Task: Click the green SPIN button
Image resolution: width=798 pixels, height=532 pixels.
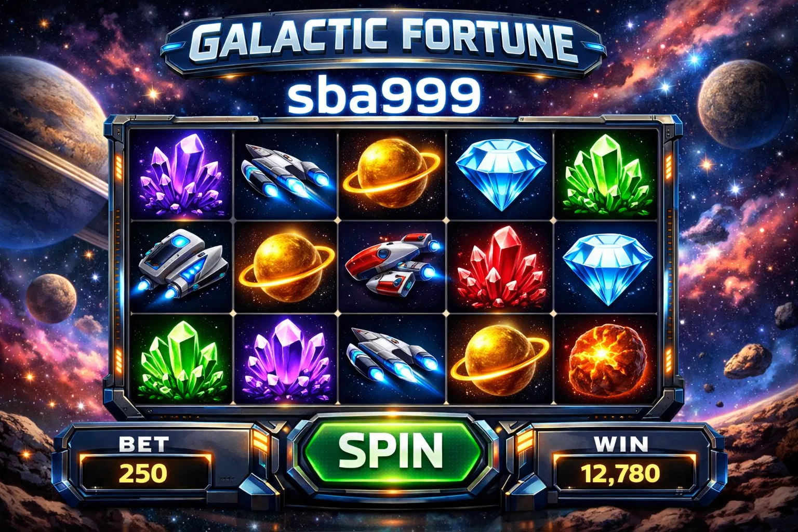Action: (392, 450)
